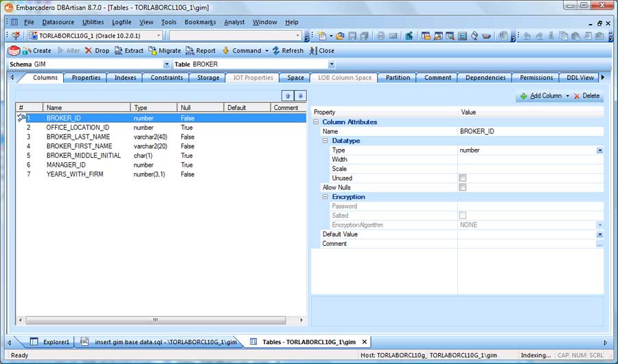This screenshot has height=364, width=618.
Task: Select the YEARS_WITH_FIRM column row
Action: pos(161,174)
